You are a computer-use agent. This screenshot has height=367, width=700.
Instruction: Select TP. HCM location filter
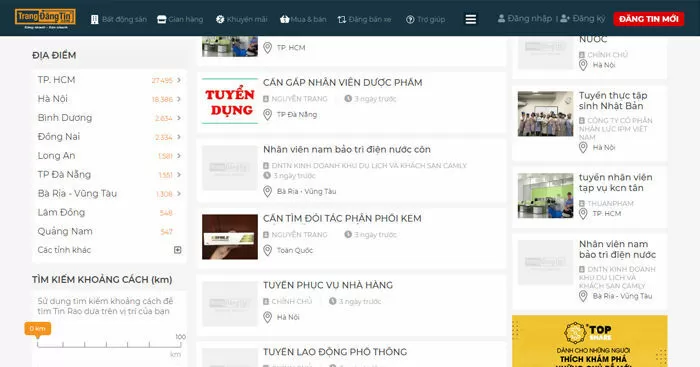[x=56, y=80]
